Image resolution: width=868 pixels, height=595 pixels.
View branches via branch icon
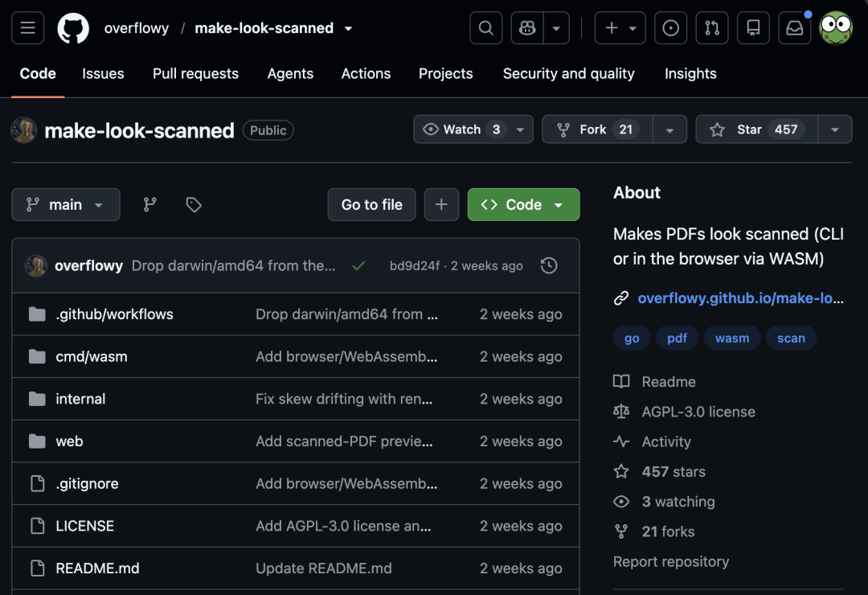coord(149,204)
